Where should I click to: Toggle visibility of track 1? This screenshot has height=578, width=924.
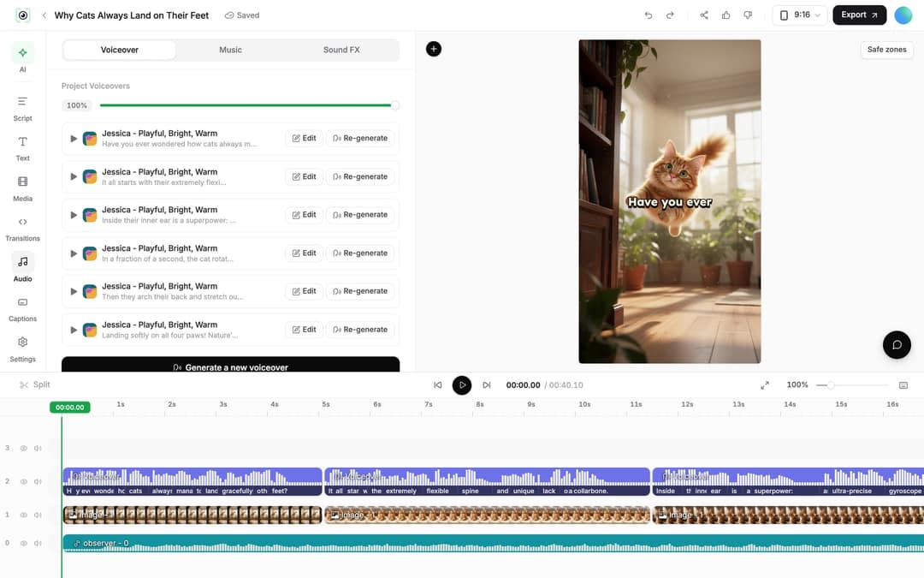[x=24, y=515]
